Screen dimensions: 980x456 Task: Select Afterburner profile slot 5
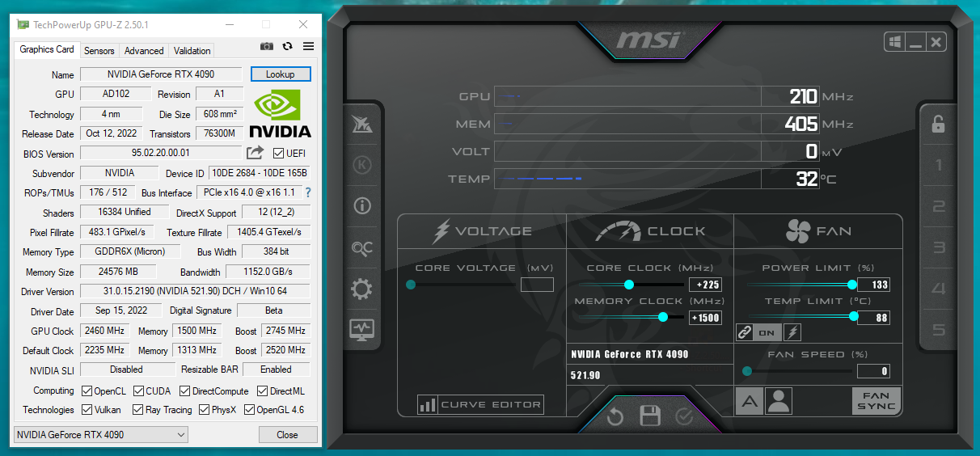click(938, 330)
